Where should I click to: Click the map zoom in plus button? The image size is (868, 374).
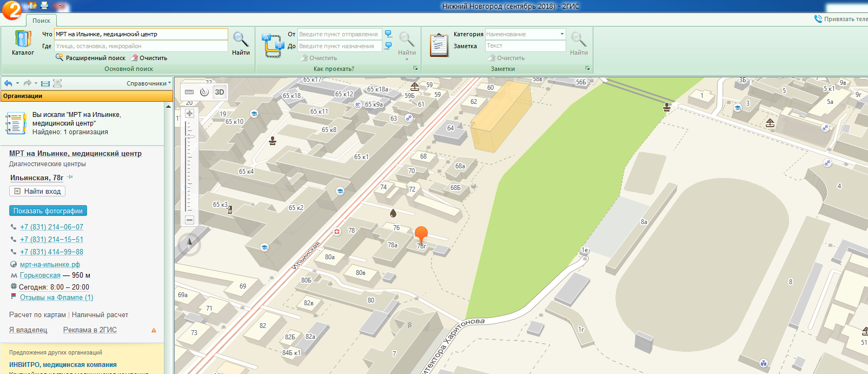[x=189, y=114]
